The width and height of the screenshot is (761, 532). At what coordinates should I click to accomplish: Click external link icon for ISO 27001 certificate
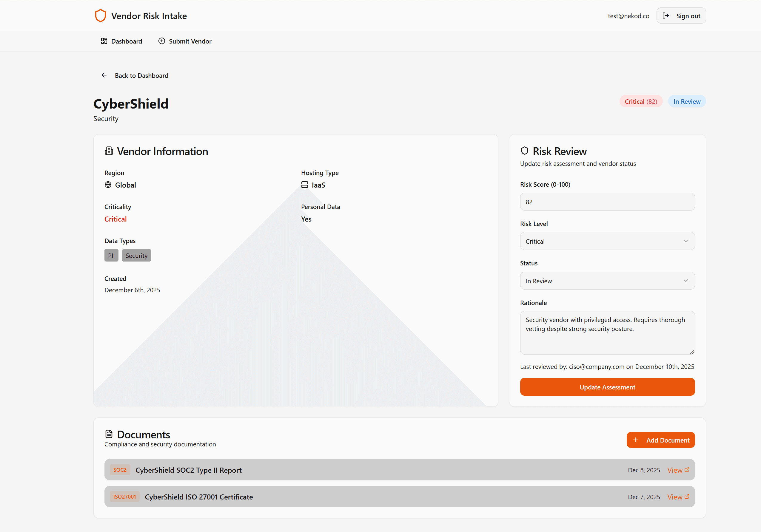687,497
